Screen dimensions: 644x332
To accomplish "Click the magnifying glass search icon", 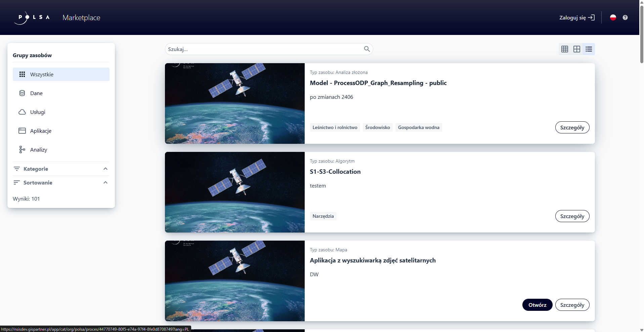I will coord(367,49).
